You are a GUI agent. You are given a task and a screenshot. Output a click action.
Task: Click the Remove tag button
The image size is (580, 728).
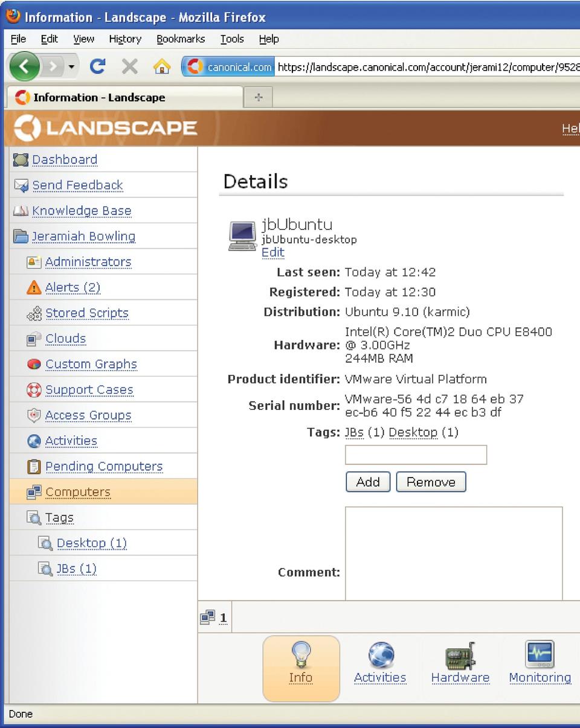431,482
